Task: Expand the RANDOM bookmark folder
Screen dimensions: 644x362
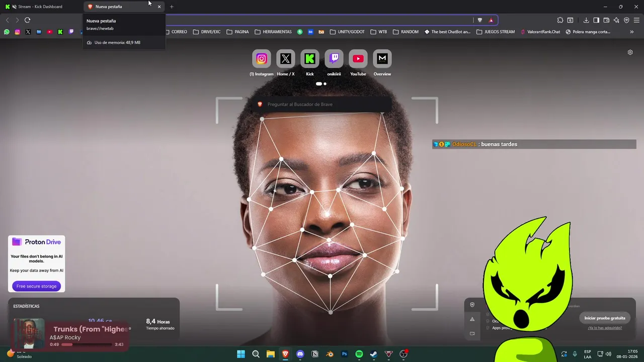Action: click(406, 32)
